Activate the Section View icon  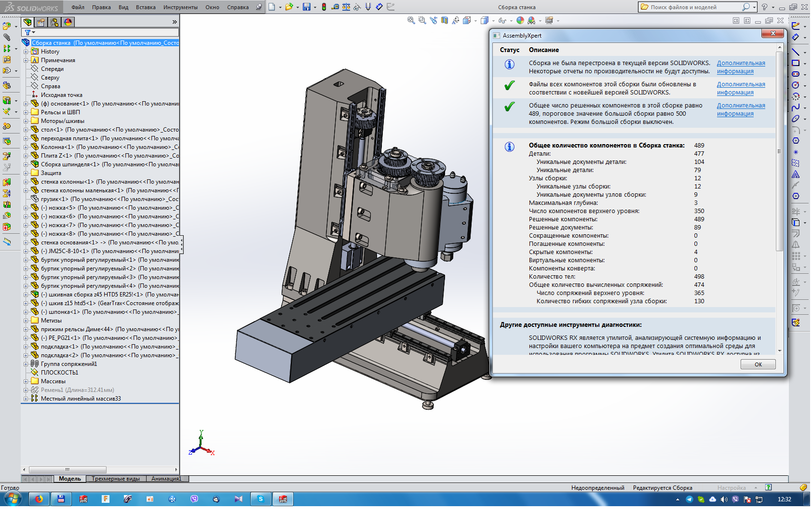tap(444, 20)
